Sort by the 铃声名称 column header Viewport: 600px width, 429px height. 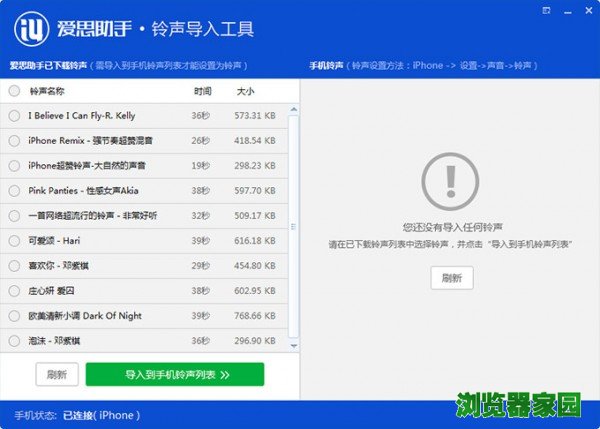click(47, 91)
